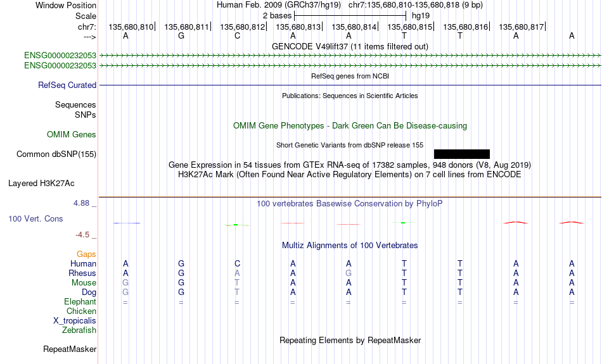Select the Elephant species label

point(80,301)
